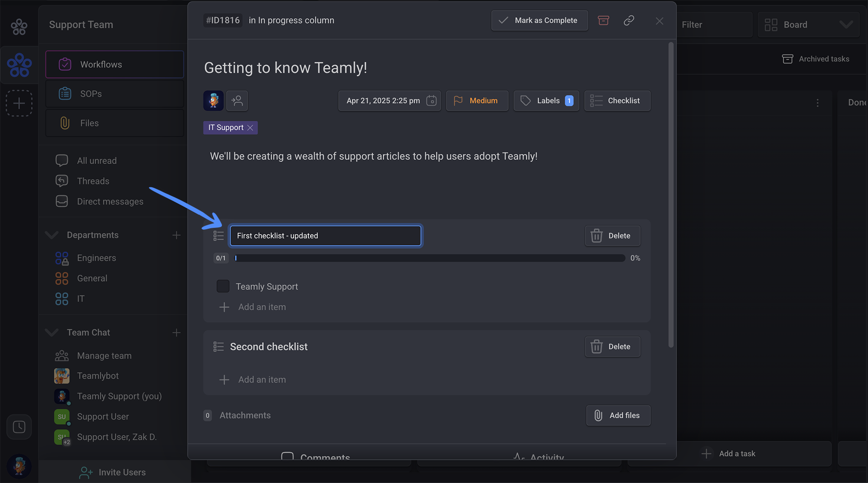Click list icon beside Second checklist
This screenshot has width=868, height=483.
pyautogui.click(x=218, y=347)
